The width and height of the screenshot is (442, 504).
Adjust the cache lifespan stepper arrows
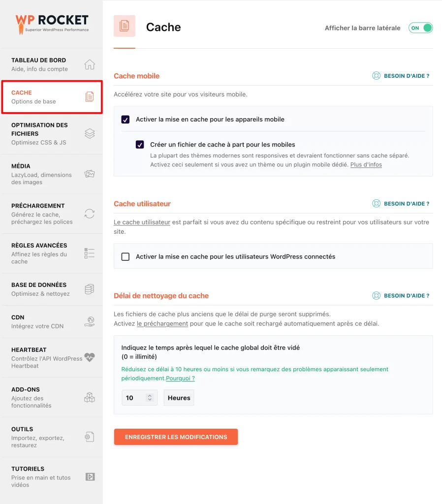150,398
